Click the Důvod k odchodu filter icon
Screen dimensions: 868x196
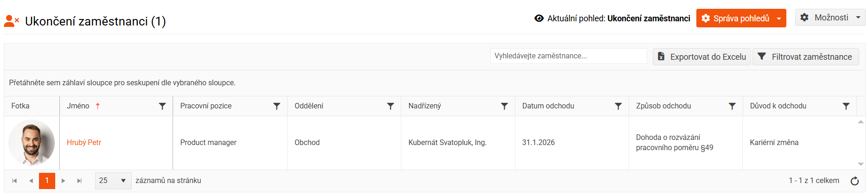[846, 106]
